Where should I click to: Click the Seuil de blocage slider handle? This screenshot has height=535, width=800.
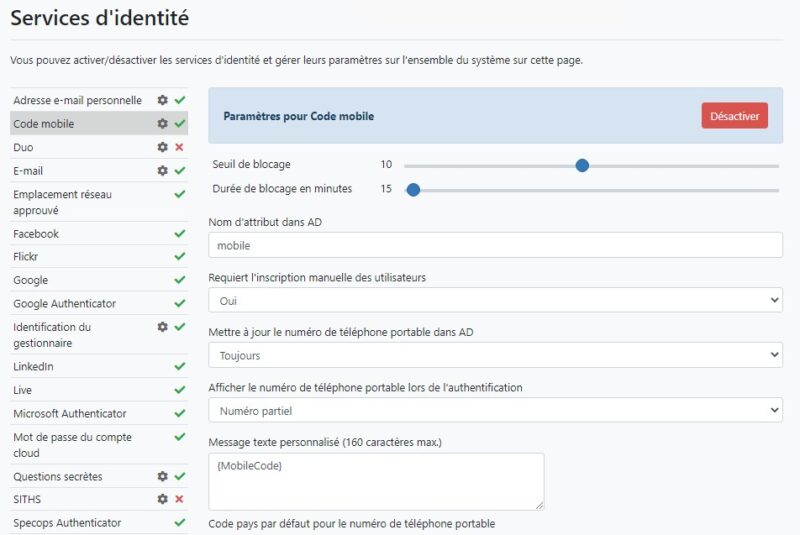coord(582,165)
